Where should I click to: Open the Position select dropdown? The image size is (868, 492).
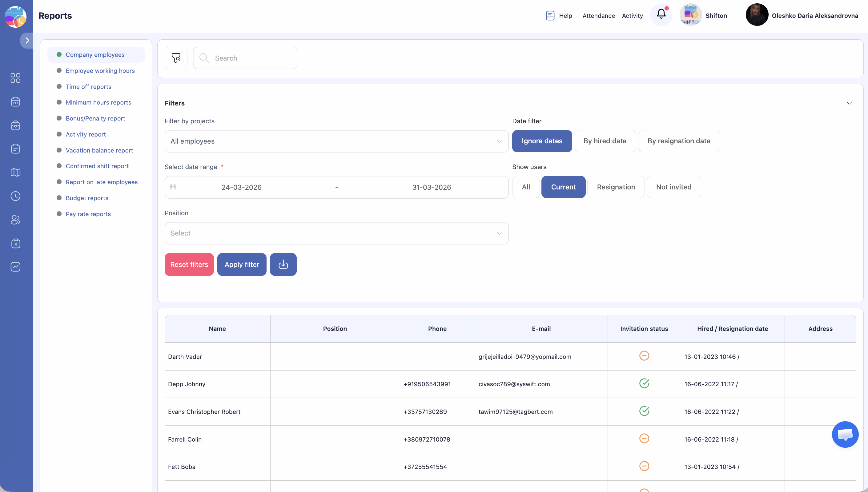(336, 233)
